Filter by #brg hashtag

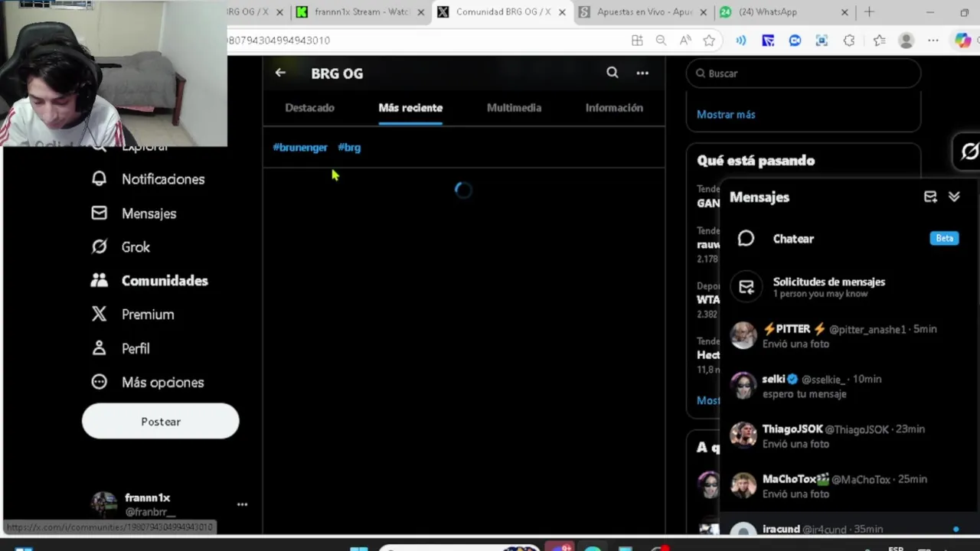(x=349, y=148)
